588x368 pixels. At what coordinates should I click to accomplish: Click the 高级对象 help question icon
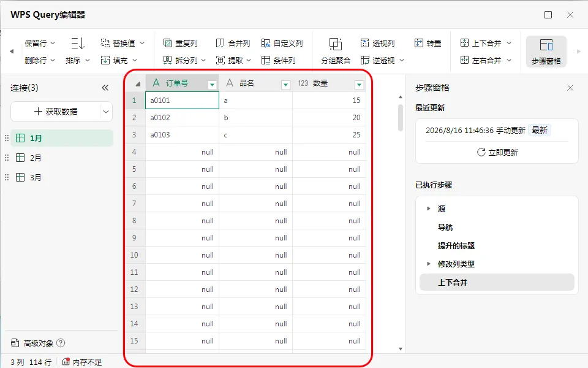tap(61, 343)
